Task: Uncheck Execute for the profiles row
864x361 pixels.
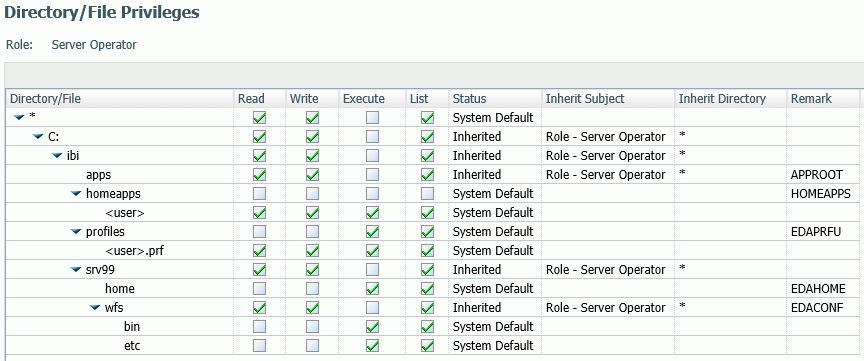Action: pos(372,231)
